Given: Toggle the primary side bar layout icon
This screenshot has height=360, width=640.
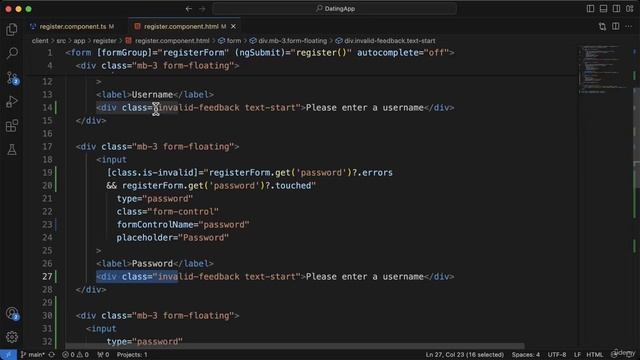Looking at the screenshot, I should click(x=590, y=9).
